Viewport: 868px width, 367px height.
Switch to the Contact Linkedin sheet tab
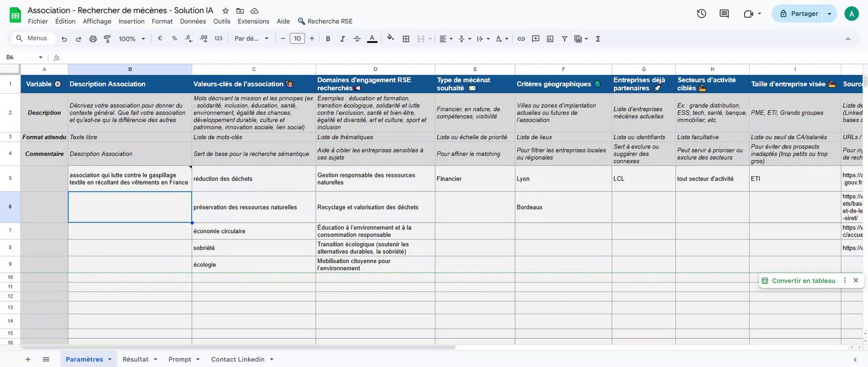pos(238,359)
